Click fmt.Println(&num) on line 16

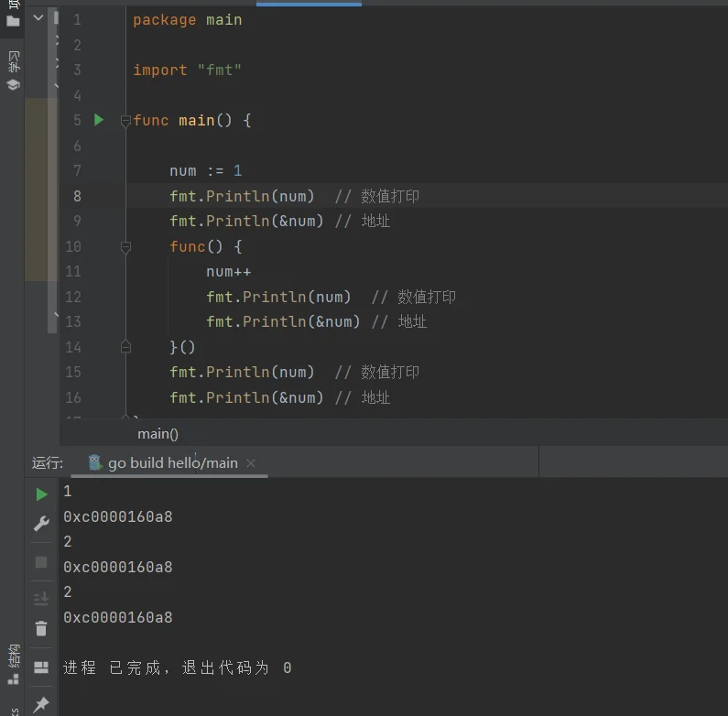(246, 397)
